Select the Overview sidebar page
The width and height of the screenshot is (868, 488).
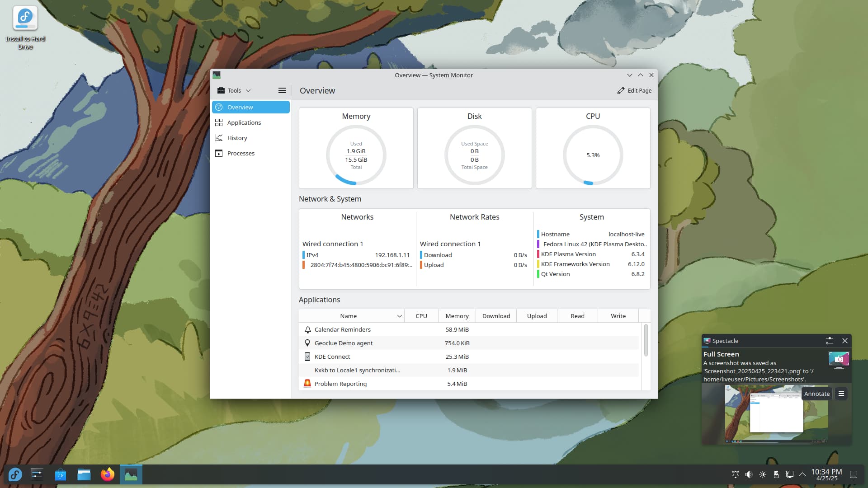[251, 107]
